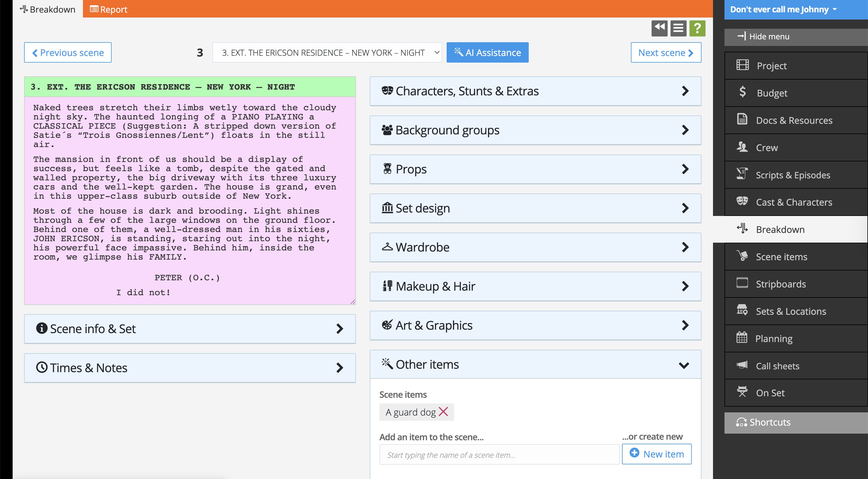
Task: Expand the Times & Notes section
Action: pyautogui.click(x=190, y=368)
